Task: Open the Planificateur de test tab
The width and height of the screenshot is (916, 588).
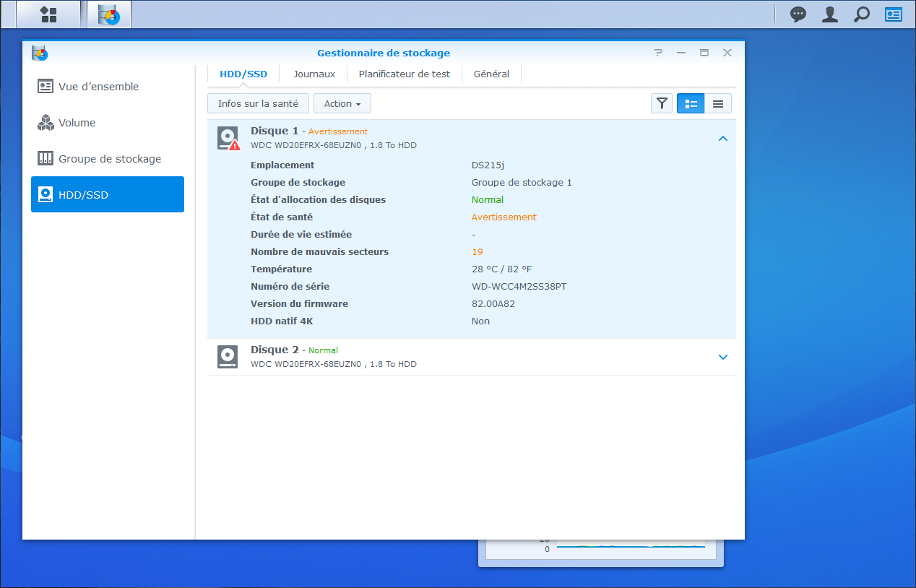Action: pos(405,74)
